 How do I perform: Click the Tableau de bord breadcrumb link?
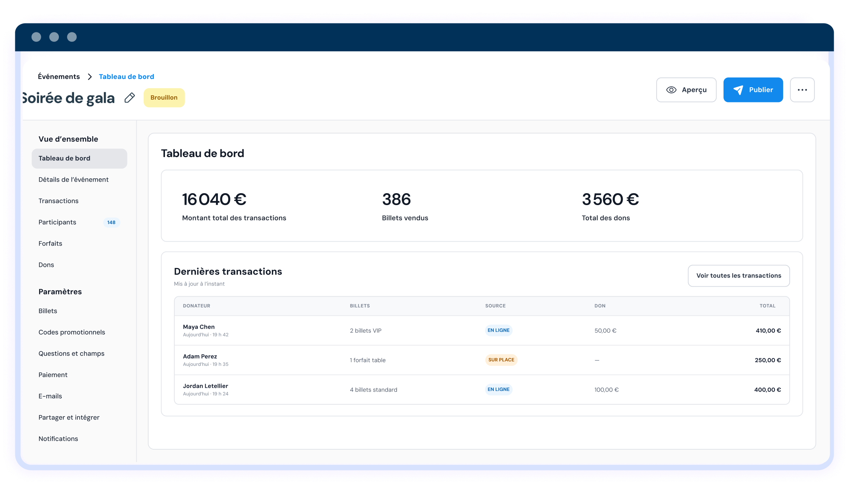tap(126, 77)
